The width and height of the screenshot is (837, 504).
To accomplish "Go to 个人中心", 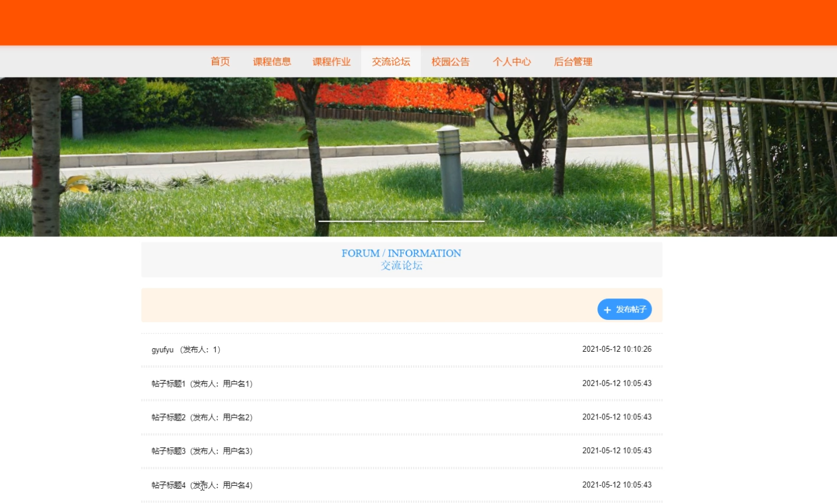I will (x=512, y=62).
